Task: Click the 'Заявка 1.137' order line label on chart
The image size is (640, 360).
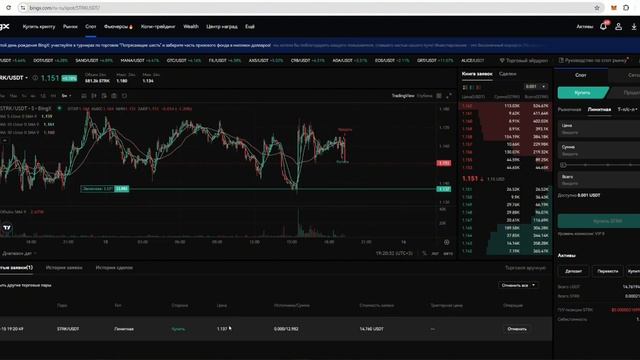Action: pyautogui.click(x=105, y=189)
